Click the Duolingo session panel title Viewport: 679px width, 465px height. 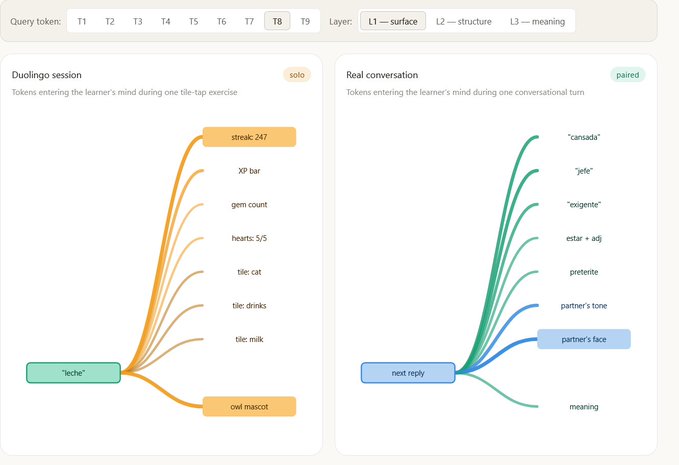47,75
